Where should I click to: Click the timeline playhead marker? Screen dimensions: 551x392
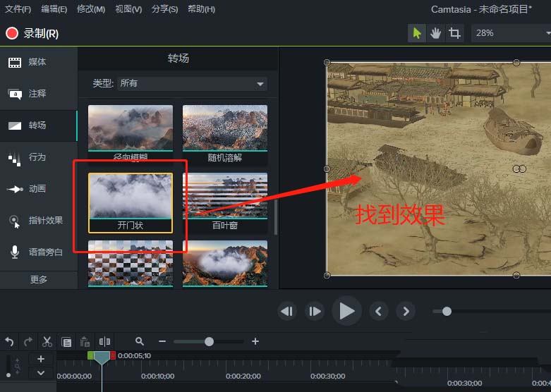[x=102, y=358]
